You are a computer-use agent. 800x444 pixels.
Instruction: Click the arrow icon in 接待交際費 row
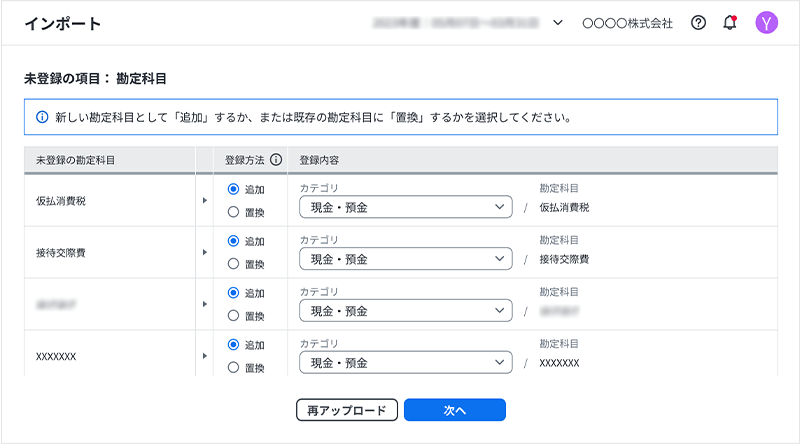coord(204,252)
